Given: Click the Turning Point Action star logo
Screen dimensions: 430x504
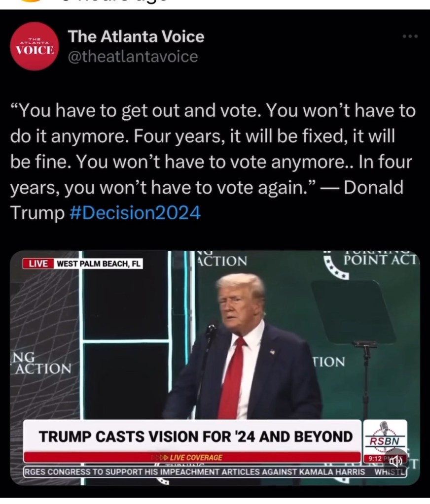Looking at the screenshot, I should [x=335, y=268].
